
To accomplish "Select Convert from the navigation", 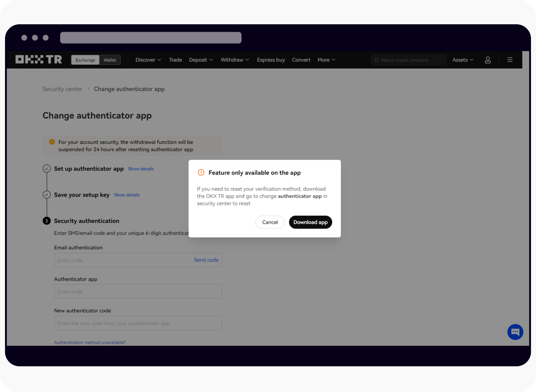I will [x=301, y=60].
